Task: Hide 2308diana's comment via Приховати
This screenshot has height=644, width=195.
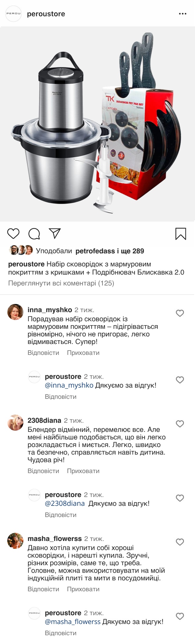Action: pos(83,471)
